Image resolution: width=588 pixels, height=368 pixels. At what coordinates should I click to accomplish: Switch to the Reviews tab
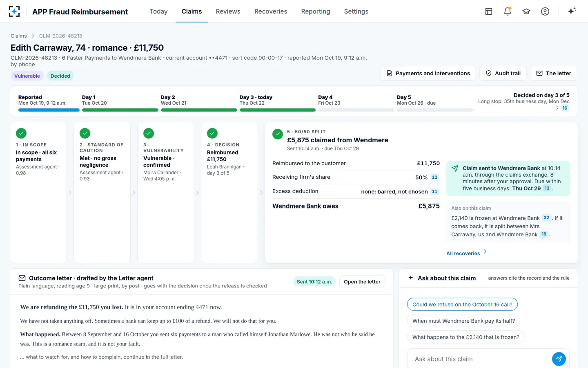(228, 11)
